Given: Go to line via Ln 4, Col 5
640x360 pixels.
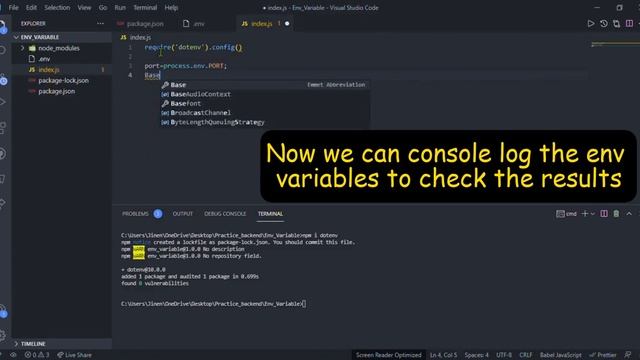Looking at the screenshot, I should [443, 355].
